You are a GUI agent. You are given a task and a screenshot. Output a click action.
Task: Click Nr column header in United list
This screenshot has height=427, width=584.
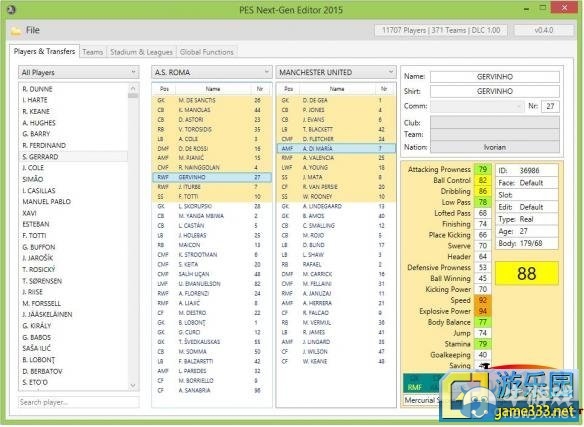(384, 89)
